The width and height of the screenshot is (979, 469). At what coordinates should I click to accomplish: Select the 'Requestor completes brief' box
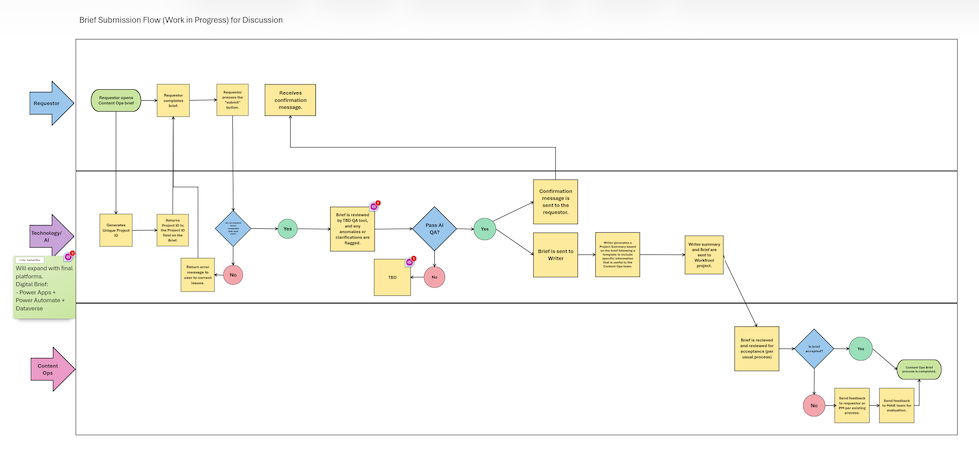tap(173, 101)
